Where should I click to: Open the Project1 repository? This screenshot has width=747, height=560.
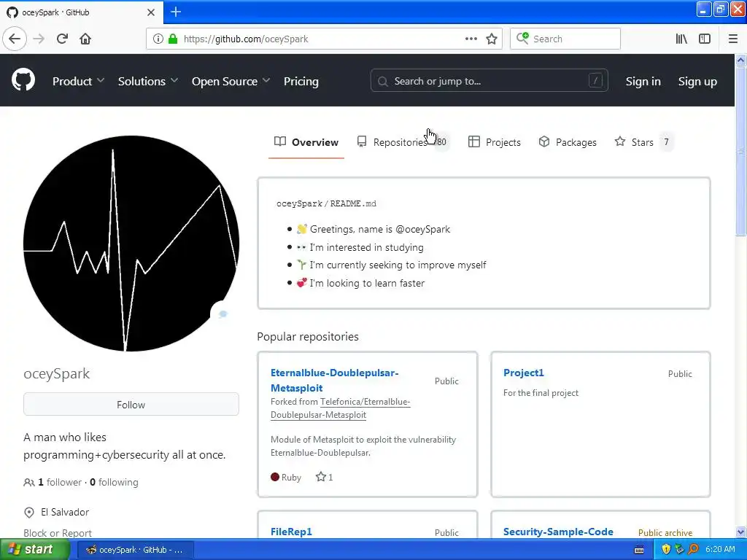click(523, 373)
